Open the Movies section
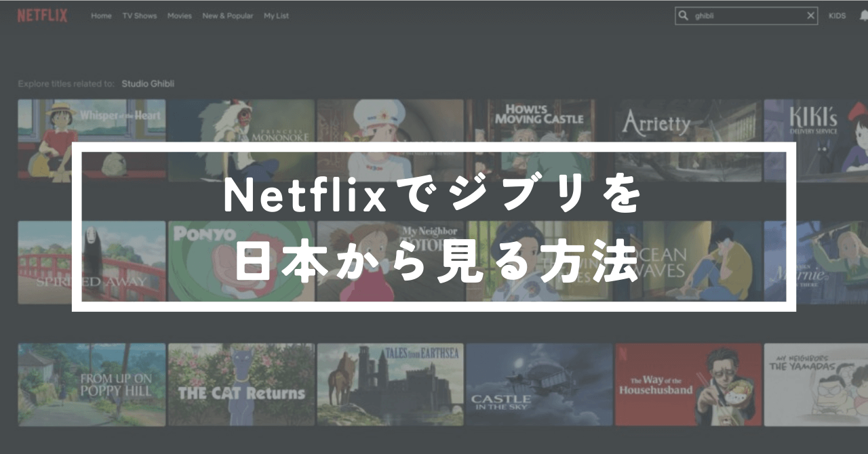This screenshot has height=454, width=868. [x=180, y=16]
